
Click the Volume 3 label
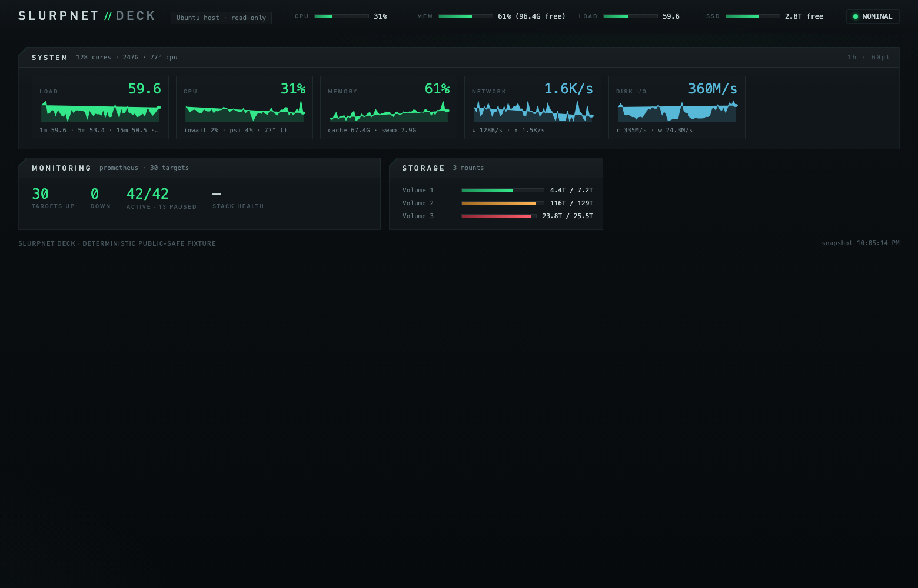pyautogui.click(x=418, y=216)
